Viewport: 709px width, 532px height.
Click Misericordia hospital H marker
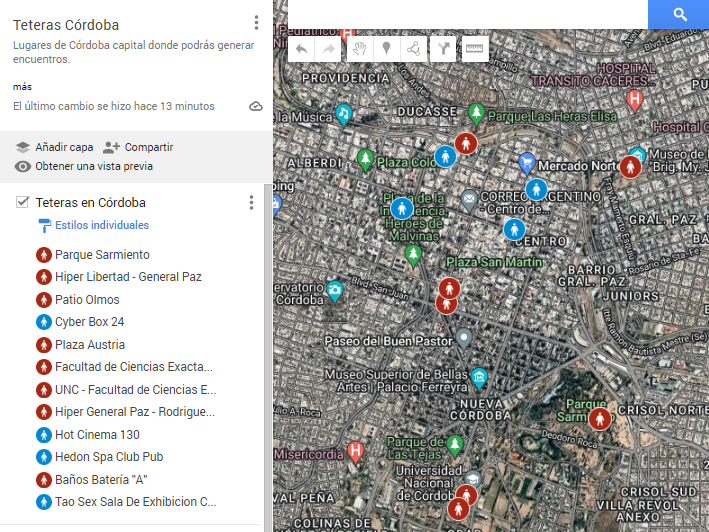click(355, 452)
